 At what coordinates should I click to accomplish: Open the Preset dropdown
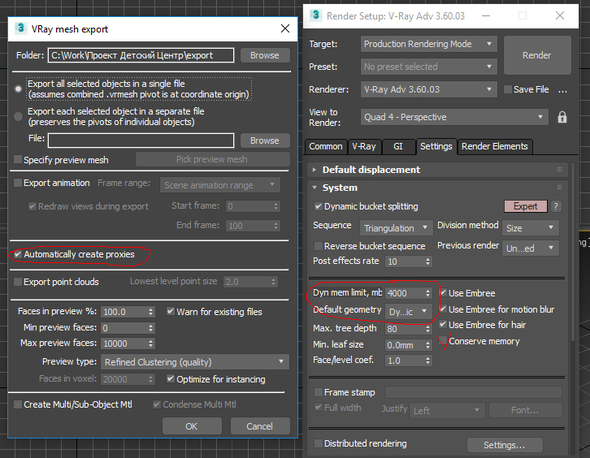(429, 67)
